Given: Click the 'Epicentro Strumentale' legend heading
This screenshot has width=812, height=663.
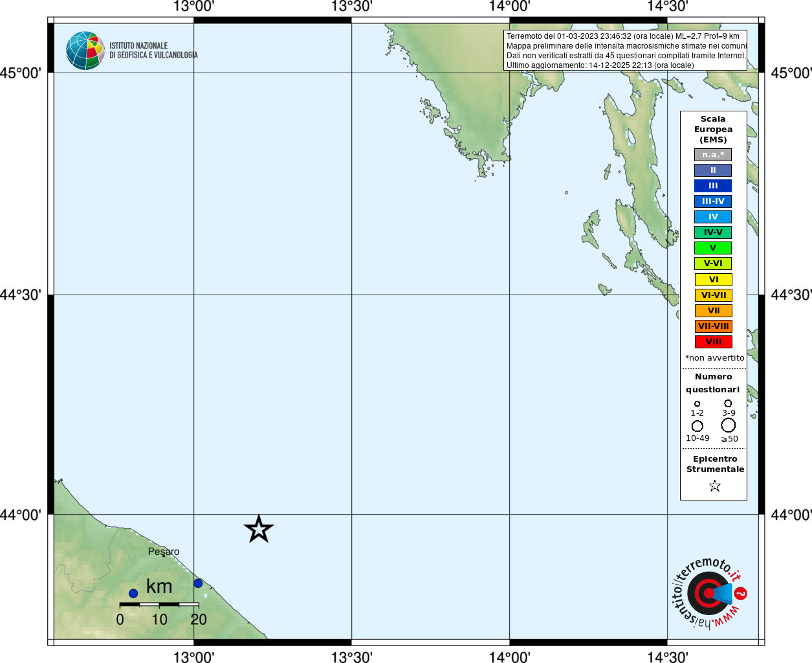Looking at the screenshot, I should pos(715,464).
